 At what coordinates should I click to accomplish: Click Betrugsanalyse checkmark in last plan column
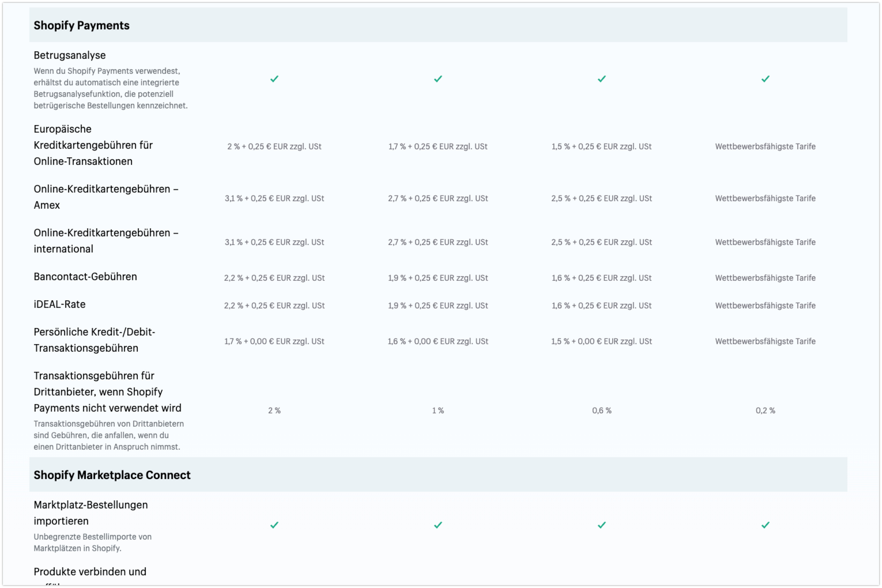click(x=765, y=79)
